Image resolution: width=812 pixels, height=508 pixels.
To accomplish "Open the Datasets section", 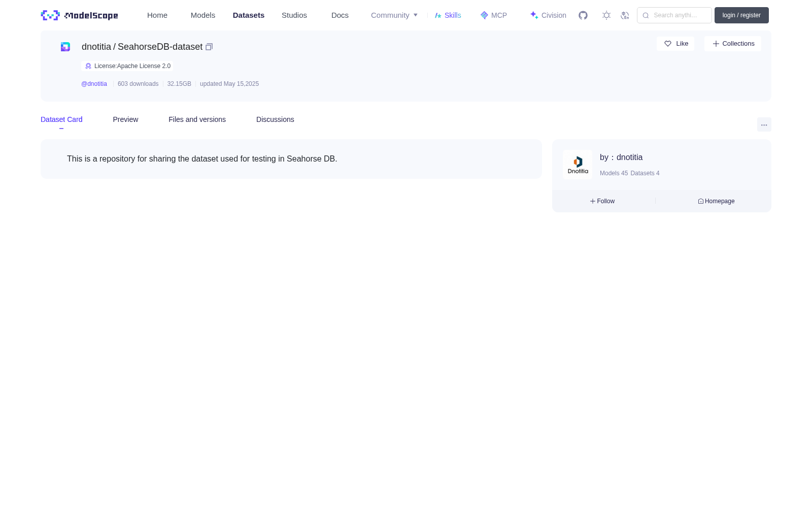I will pyautogui.click(x=249, y=15).
